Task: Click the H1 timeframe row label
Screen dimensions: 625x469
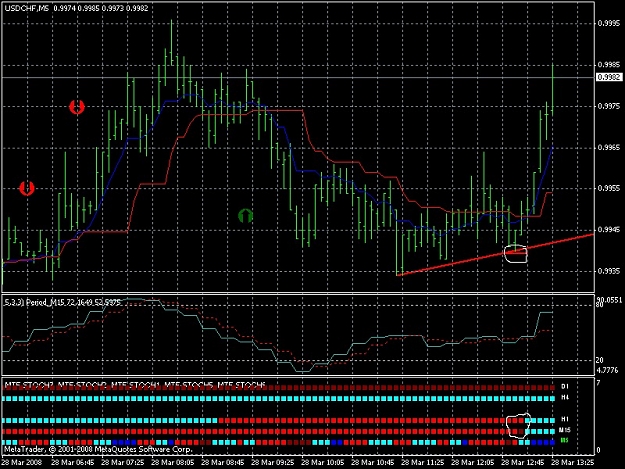Action: pyautogui.click(x=564, y=419)
